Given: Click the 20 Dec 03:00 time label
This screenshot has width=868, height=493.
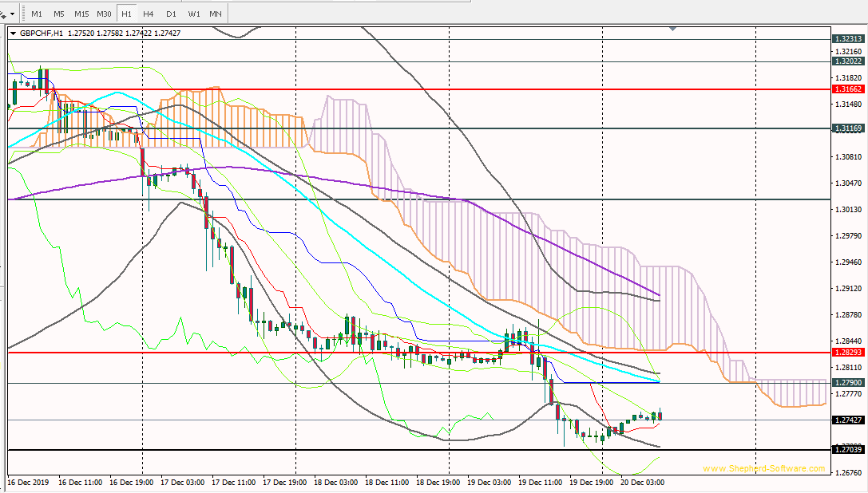Looking at the screenshot, I should [x=643, y=483].
